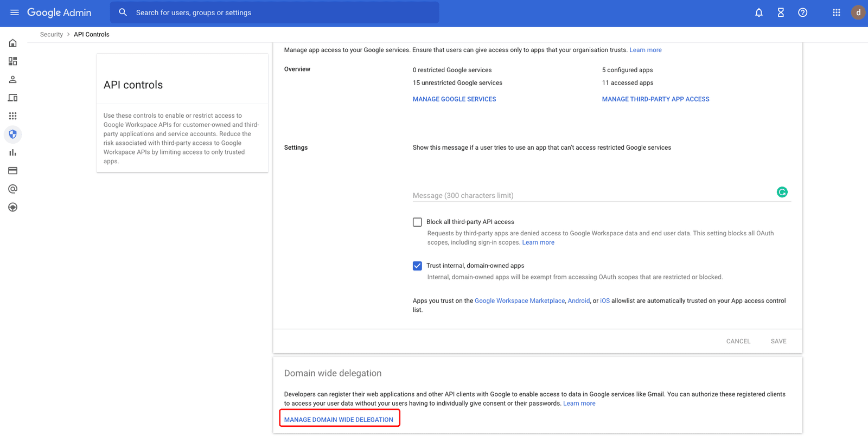
Task: Click the 'Domain wide delegation' heading
Action: tap(333, 373)
